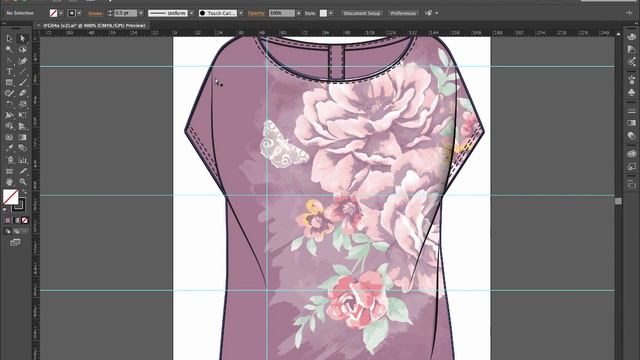Viewport: 640px width, 360px height.
Task: Select the Width tool
Action: pyautogui.click(x=9, y=116)
